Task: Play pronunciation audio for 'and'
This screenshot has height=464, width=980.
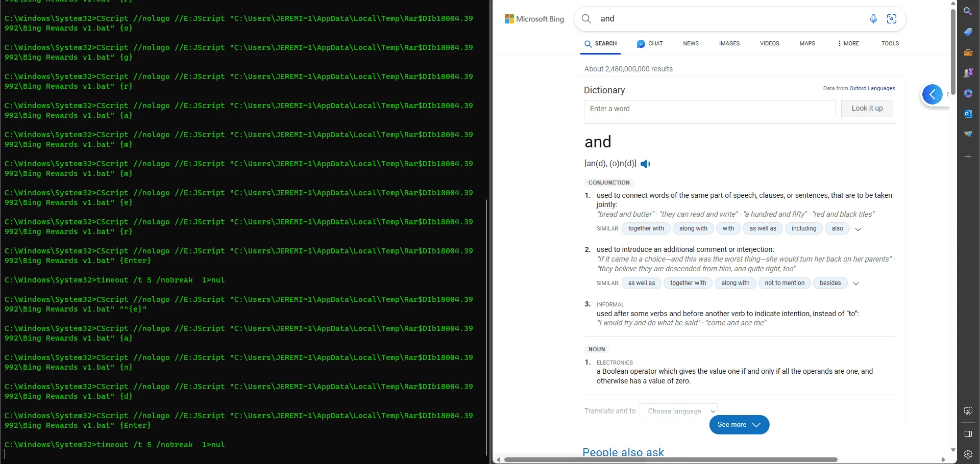Action: pos(645,164)
